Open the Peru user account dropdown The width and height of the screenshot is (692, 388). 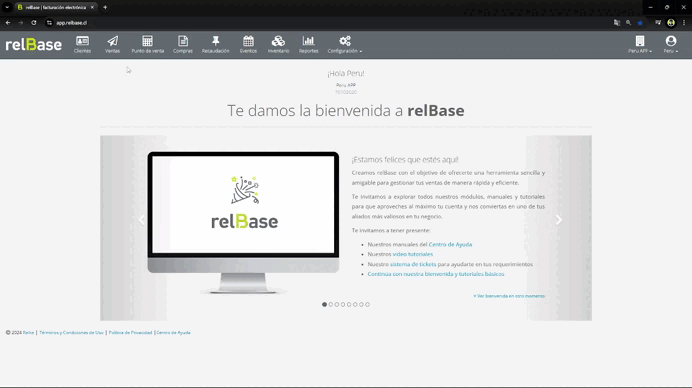pos(671,45)
